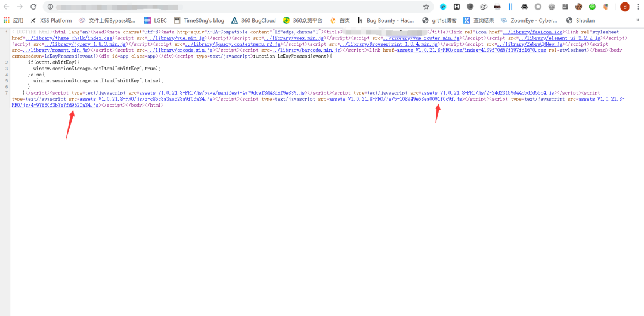The height and width of the screenshot is (316, 644).
Task: Click the setItem("shiftKey",true) source line
Action: point(97,69)
